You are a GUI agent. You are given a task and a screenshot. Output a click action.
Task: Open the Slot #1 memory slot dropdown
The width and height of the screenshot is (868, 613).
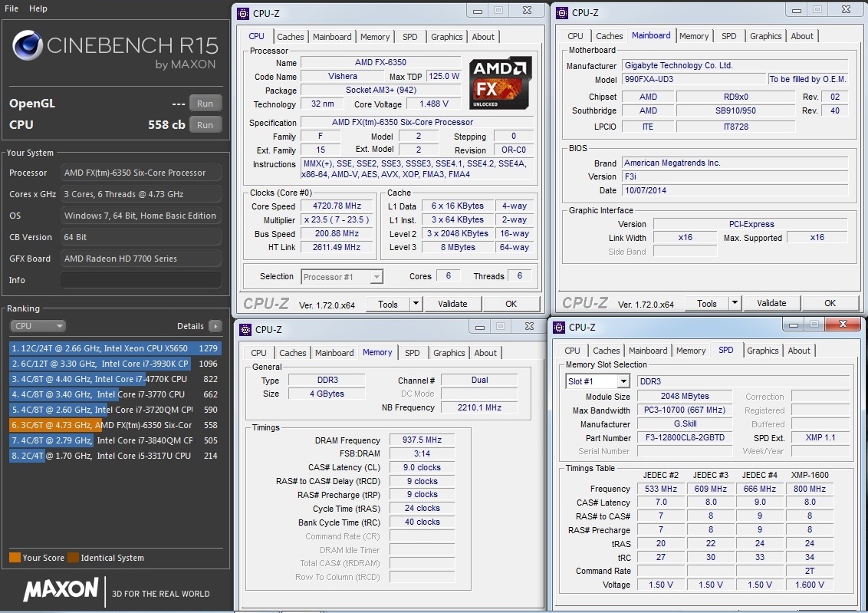click(598, 381)
